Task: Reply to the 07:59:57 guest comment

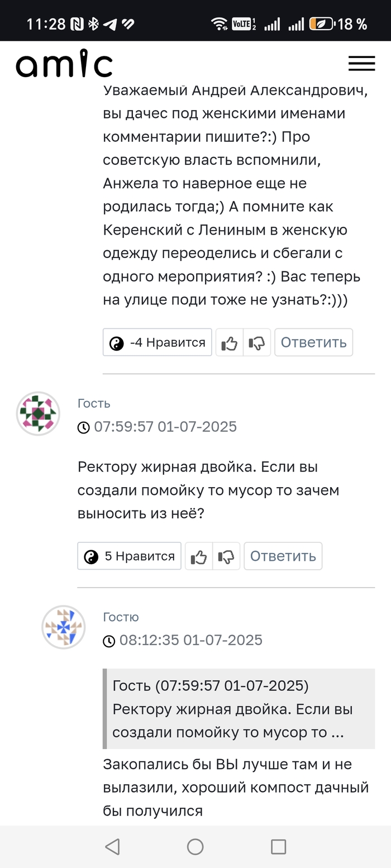Action: click(x=283, y=556)
